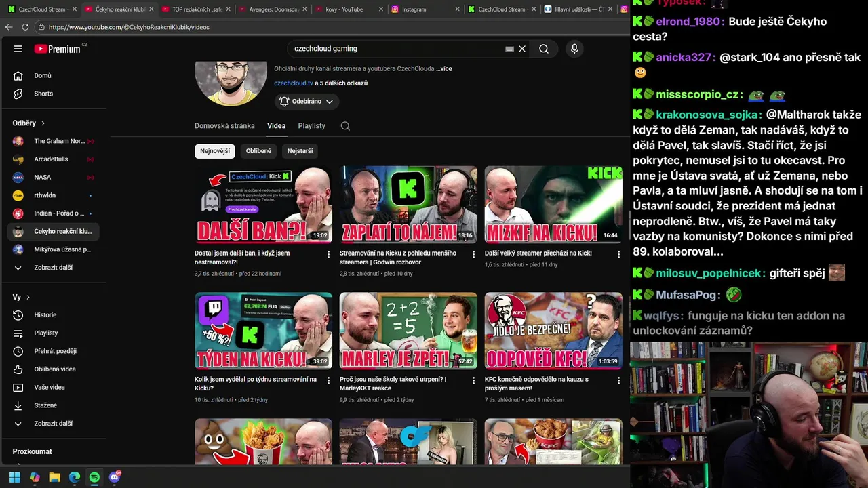868x488 pixels.
Task: Show more subscriptions with Zobrazit další under Mikýřova
Action: [x=53, y=268]
